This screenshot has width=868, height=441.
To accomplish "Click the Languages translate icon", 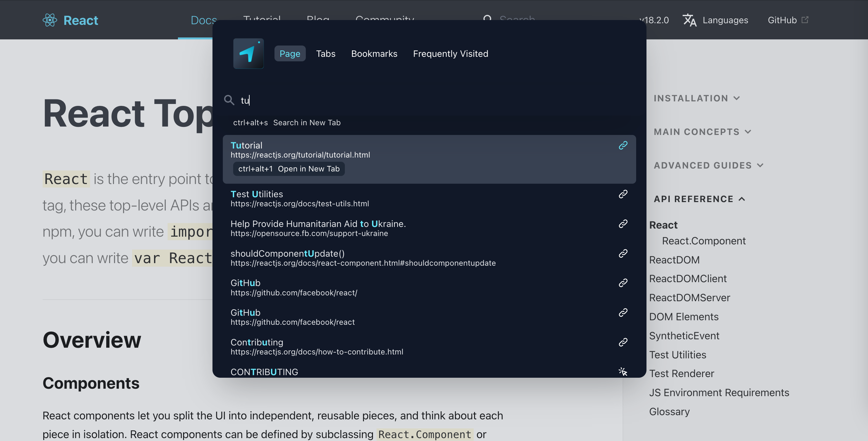I will 689,20.
